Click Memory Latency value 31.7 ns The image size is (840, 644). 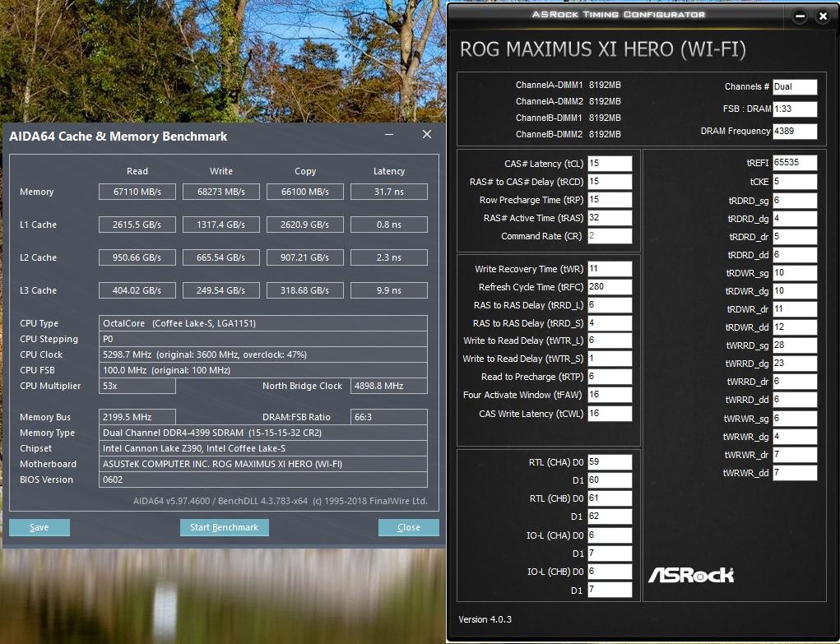[389, 192]
